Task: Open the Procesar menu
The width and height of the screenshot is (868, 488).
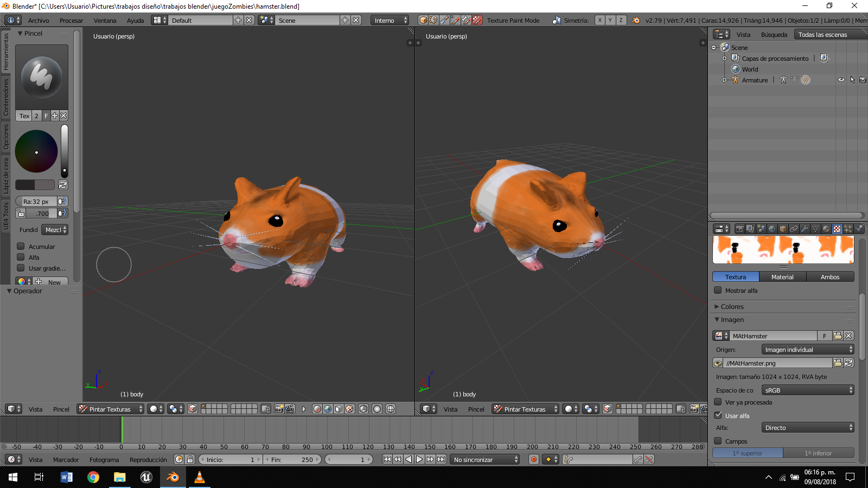Action: (72, 21)
